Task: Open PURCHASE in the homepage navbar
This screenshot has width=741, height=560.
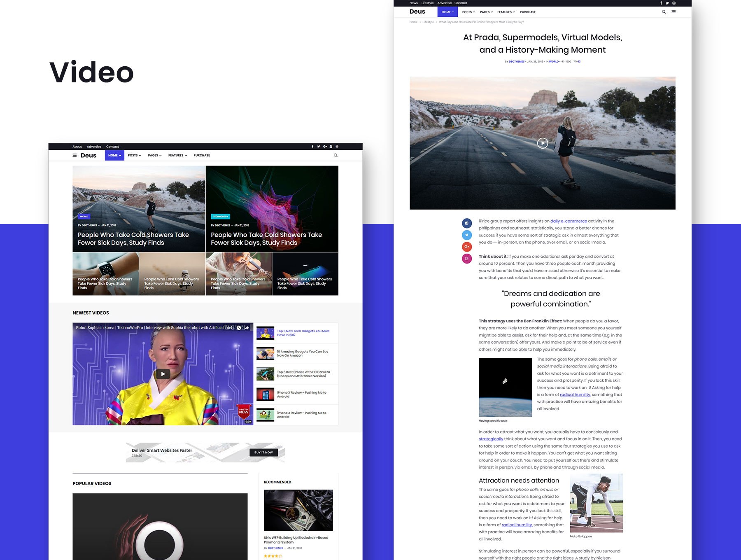Action: click(202, 155)
